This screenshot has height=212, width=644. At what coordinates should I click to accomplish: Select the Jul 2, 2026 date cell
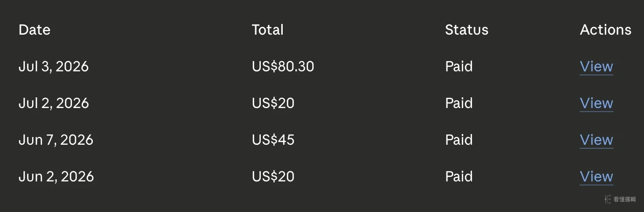click(54, 103)
